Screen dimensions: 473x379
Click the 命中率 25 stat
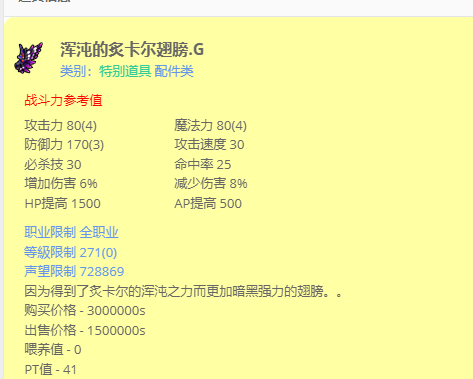pos(203,164)
